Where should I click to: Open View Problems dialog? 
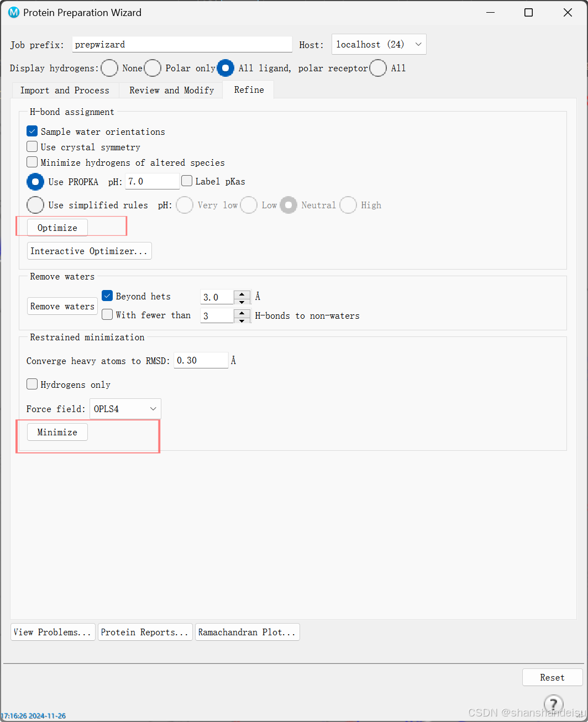(x=53, y=632)
